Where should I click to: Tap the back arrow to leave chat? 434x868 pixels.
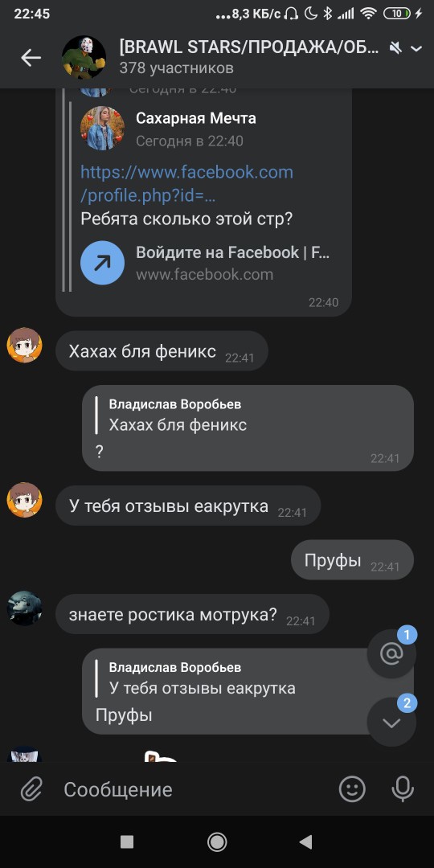click(x=31, y=57)
